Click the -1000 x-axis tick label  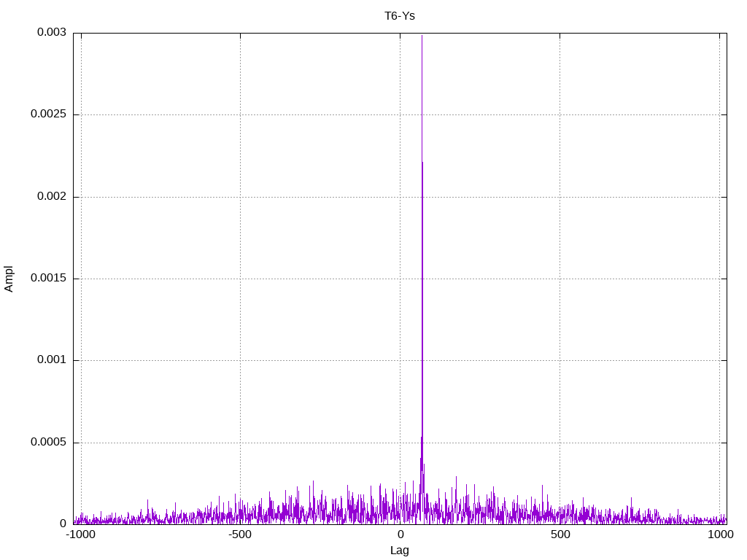tap(81, 534)
